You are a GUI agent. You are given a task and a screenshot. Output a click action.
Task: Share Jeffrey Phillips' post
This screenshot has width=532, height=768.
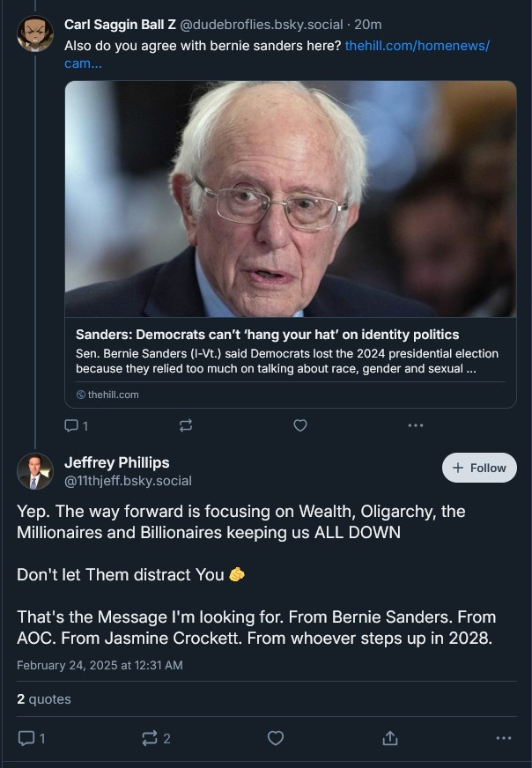[x=390, y=738]
